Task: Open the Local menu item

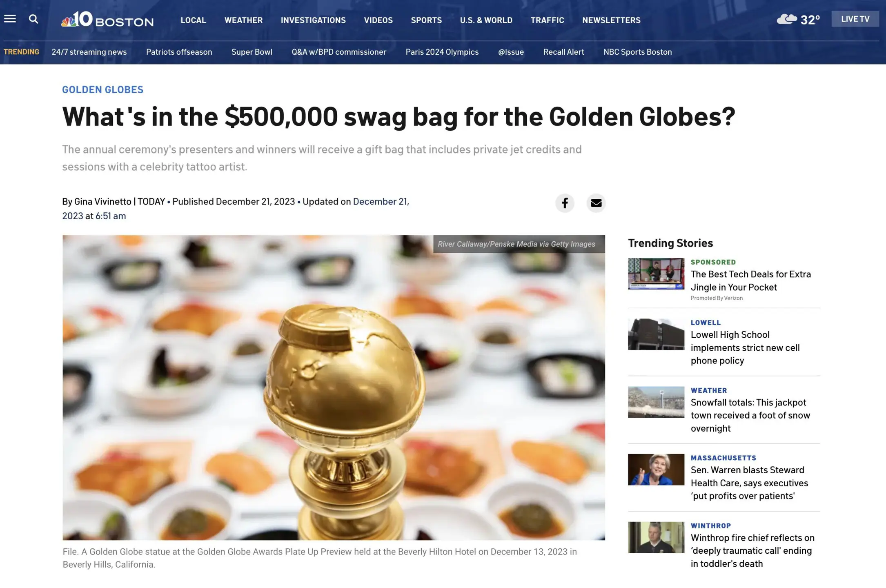Action: 193,20
